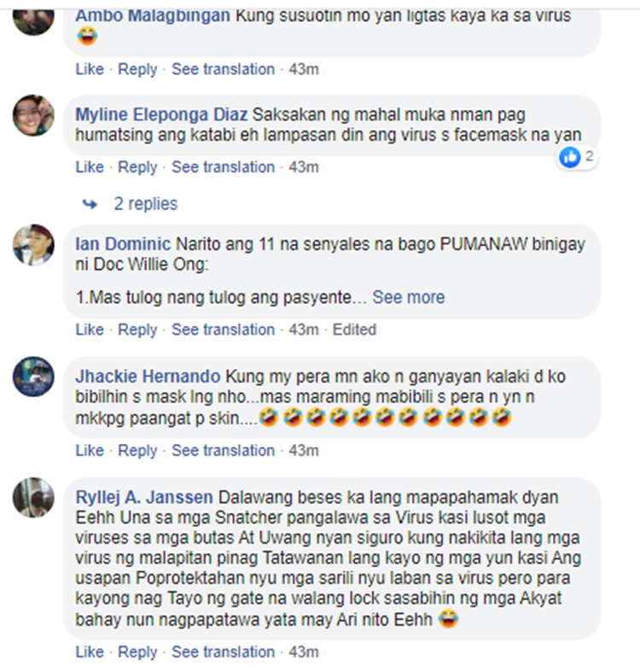The image size is (640, 672).
Task: Reply to Ian Dominic's comment
Action: [x=137, y=330]
